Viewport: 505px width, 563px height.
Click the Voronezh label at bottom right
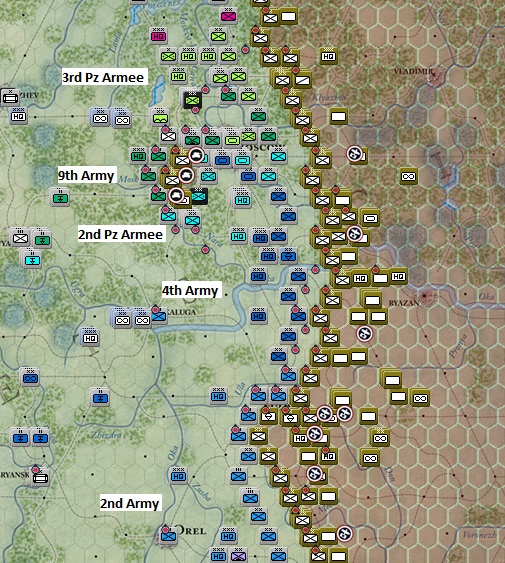pyautogui.click(x=479, y=535)
